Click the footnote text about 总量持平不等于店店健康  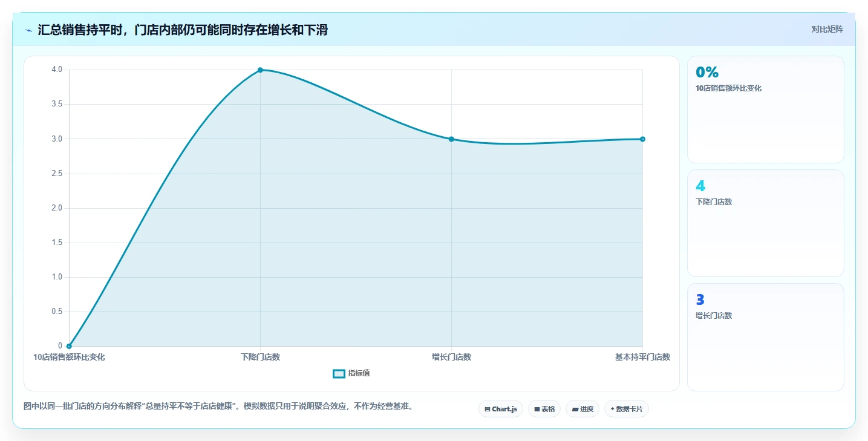[218, 407]
